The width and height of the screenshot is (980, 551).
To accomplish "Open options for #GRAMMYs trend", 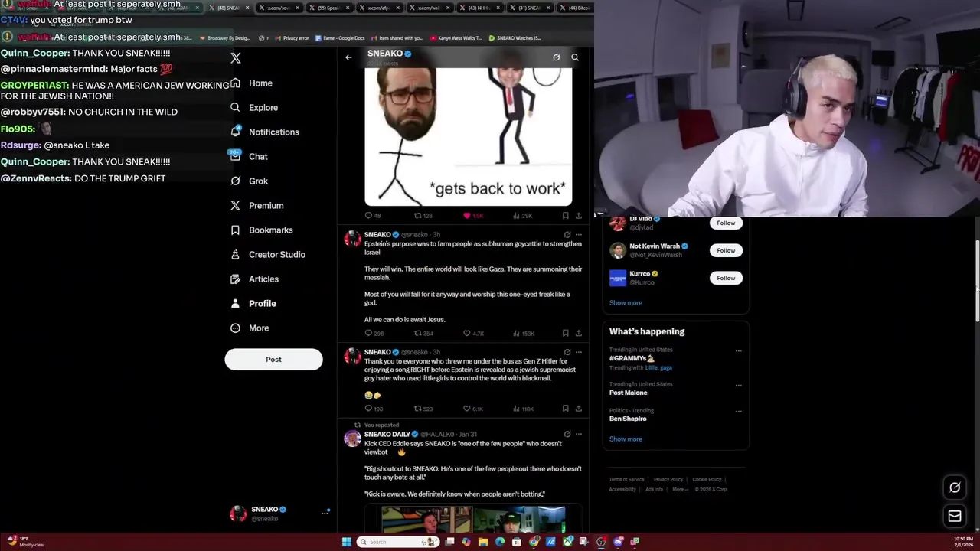I will 738,351.
